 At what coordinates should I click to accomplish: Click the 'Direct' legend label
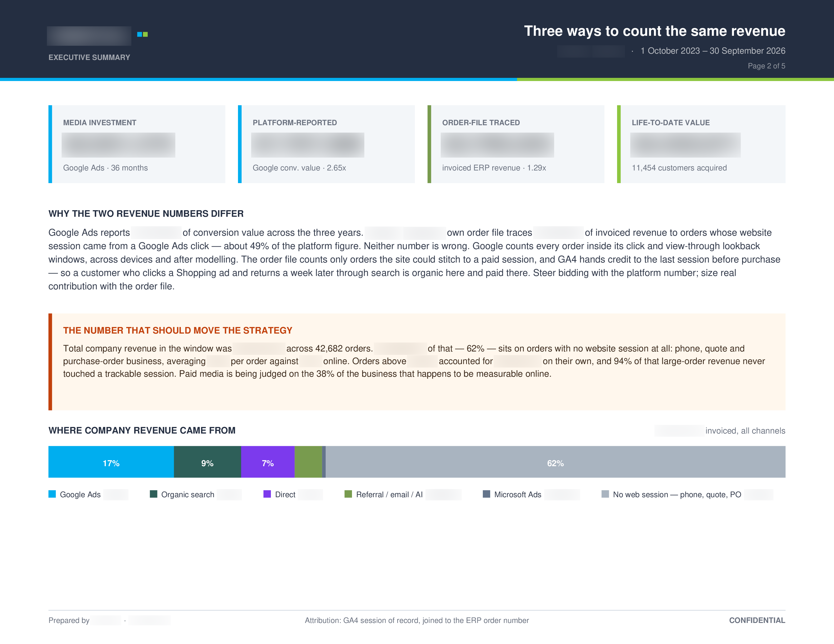(285, 495)
